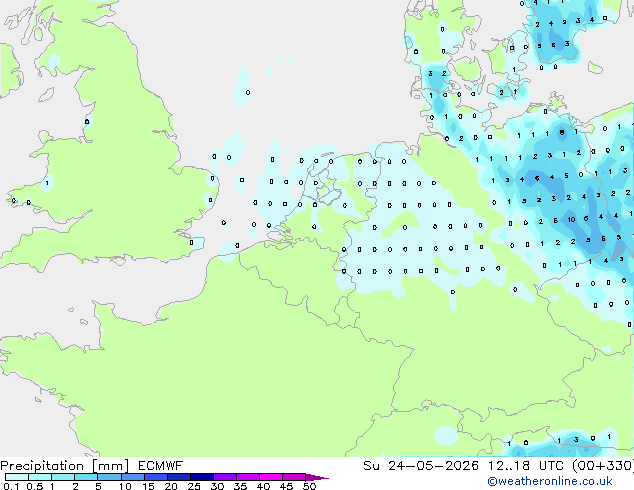Click the '50' legend scale label

(309, 486)
